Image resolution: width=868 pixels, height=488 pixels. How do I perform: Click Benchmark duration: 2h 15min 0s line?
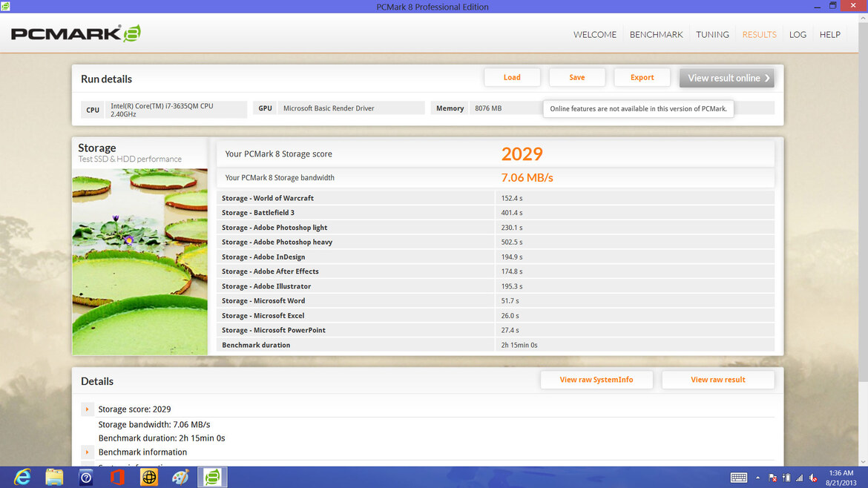tap(162, 438)
